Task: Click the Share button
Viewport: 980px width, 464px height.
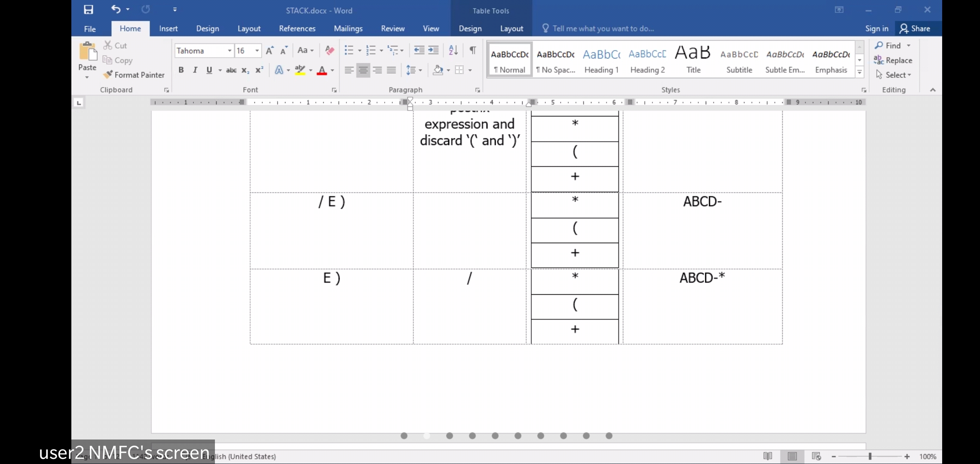Action: (x=915, y=28)
